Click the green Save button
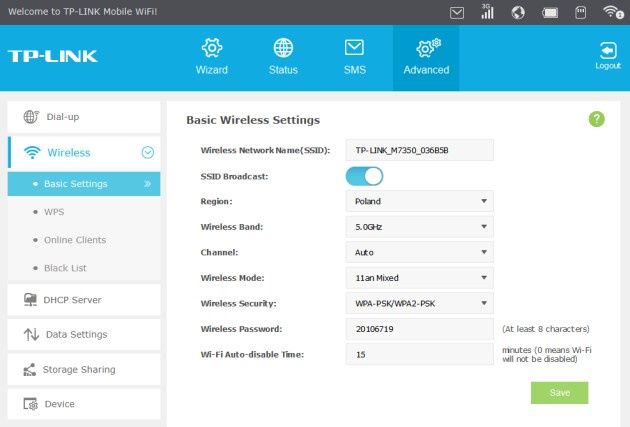Image resolution: width=630 pixels, height=427 pixels. pos(560,393)
